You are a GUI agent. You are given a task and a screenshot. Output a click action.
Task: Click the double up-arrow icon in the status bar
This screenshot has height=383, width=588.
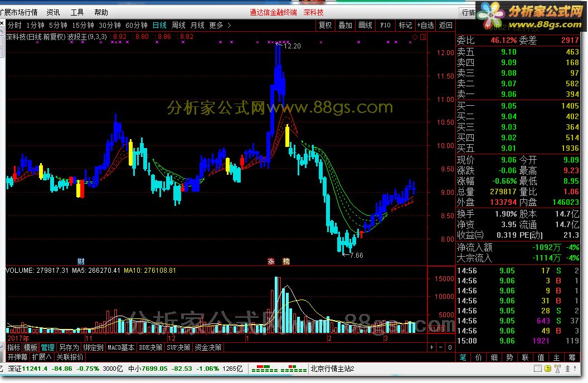(x=567, y=369)
